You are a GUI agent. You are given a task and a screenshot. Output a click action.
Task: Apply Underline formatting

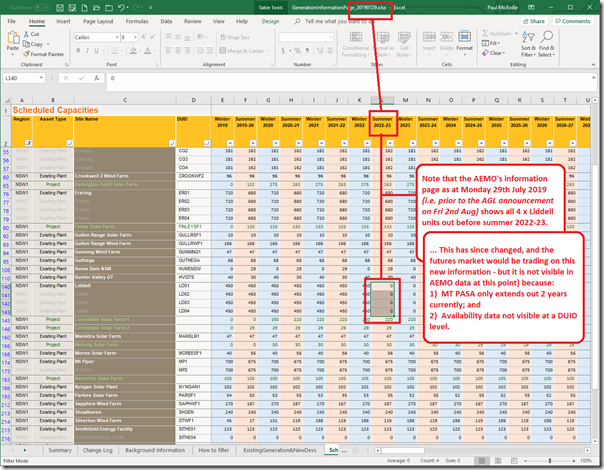[x=96, y=50]
